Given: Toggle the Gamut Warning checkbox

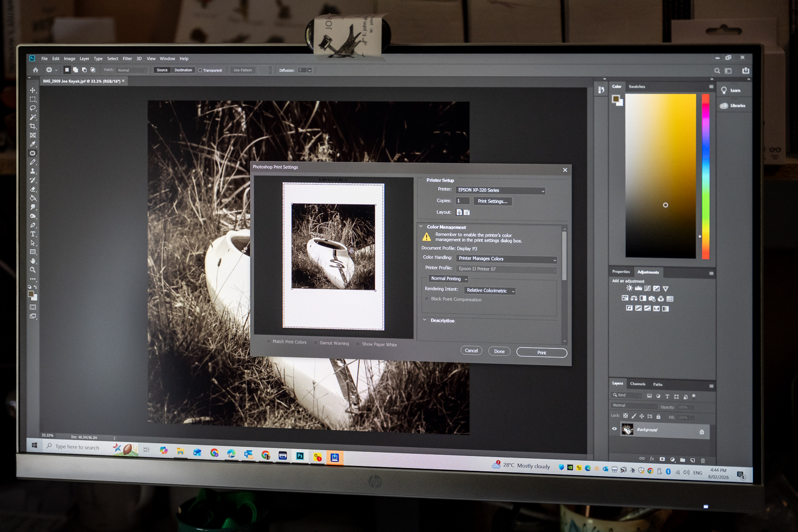Looking at the screenshot, I should [315, 343].
